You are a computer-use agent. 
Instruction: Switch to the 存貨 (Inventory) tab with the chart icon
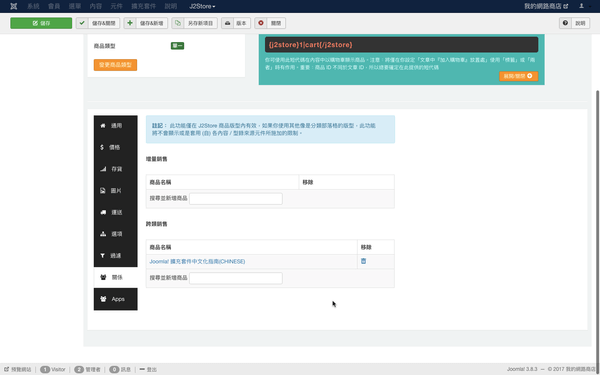coord(116,169)
